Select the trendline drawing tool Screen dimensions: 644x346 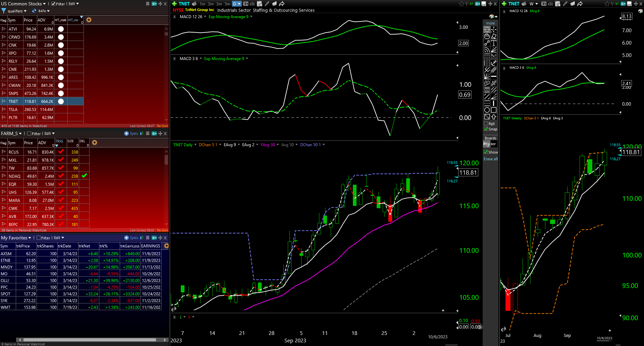487,43
